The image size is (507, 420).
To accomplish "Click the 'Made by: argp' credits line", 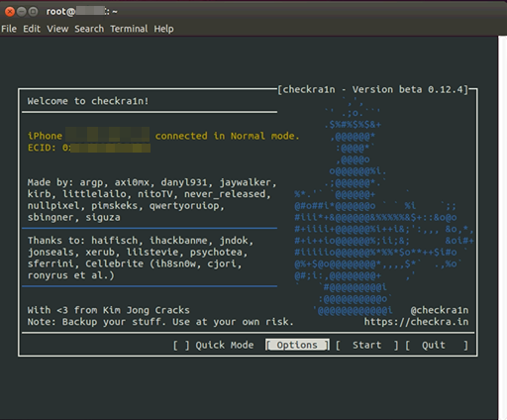I will click(x=152, y=182).
